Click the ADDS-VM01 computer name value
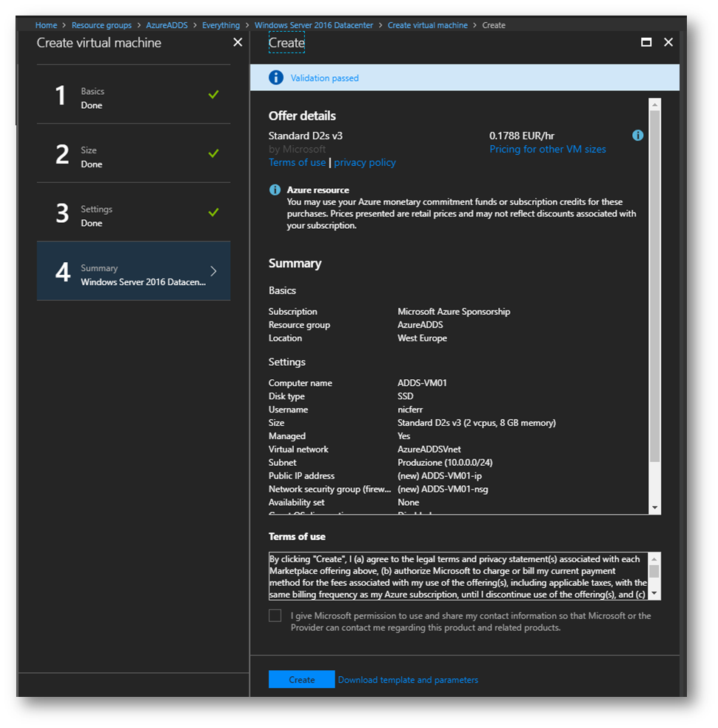The width and height of the screenshot is (718, 728). click(422, 383)
